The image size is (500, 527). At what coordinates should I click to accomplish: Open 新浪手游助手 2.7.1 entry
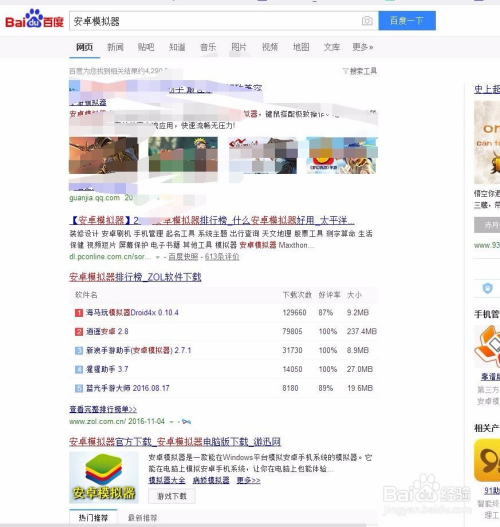138,350
